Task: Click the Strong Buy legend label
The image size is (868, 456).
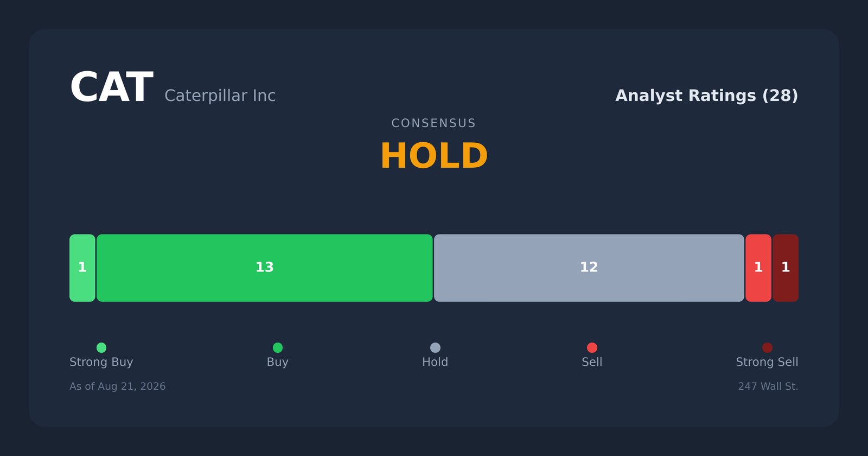Action: click(x=101, y=362)
